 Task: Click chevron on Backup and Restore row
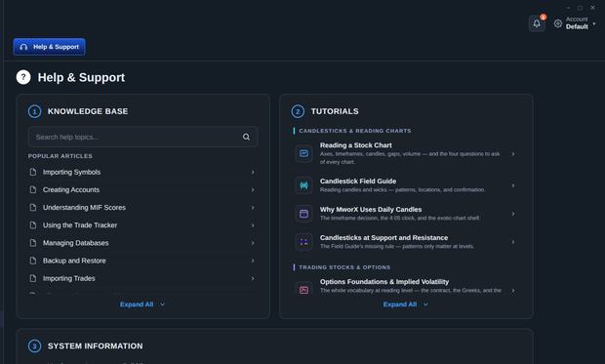click(x=253, y=261)
